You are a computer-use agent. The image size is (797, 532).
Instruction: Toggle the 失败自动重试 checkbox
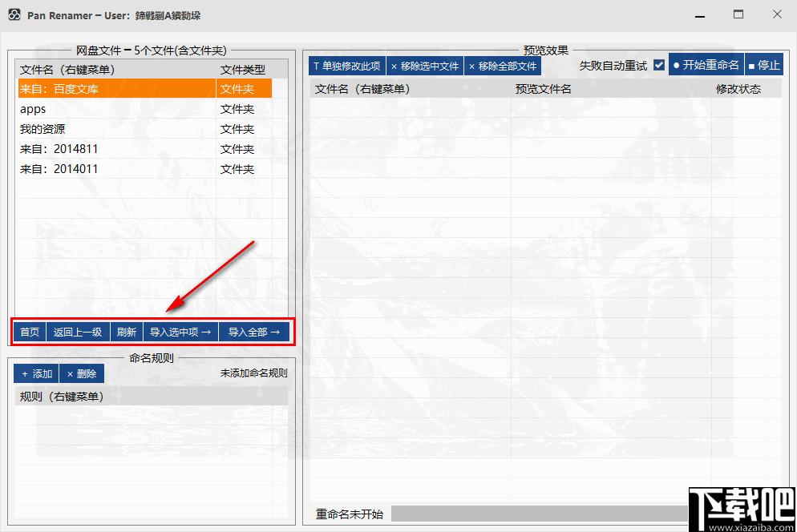point(659,65)
